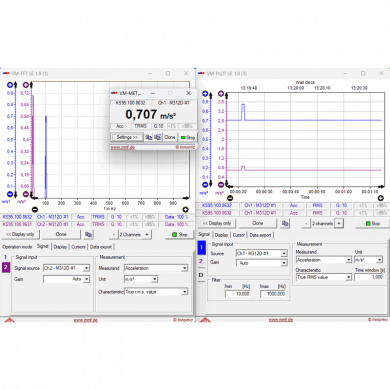Open Data export tab in VM-PLOT
This screenshot has height=390, width=390.
[x=260, y=235]
